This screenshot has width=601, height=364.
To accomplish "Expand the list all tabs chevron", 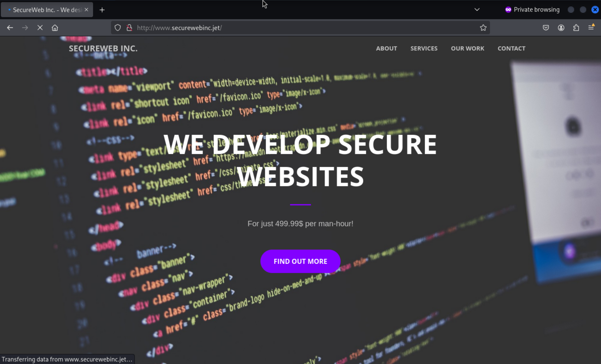I will pos(477,10).
